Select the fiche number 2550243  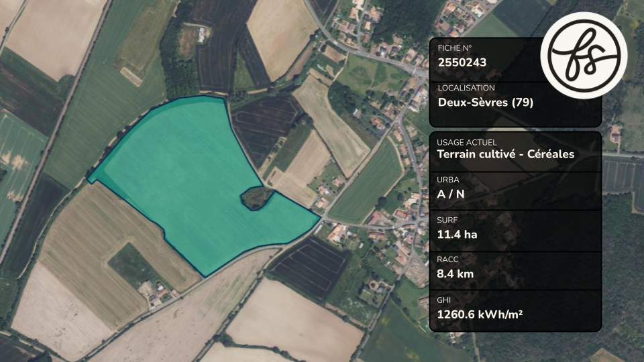coord(462,62)
